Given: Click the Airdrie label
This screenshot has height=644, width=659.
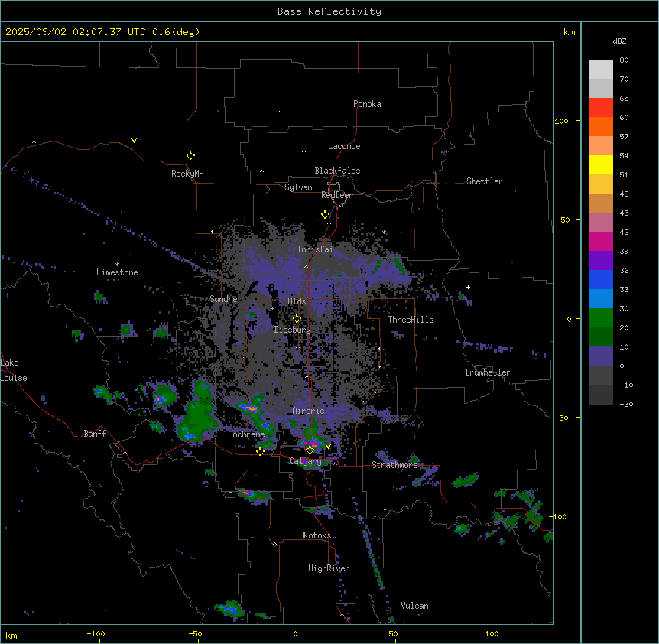Looking at the screenshot, I should click(x=308, y=411).
